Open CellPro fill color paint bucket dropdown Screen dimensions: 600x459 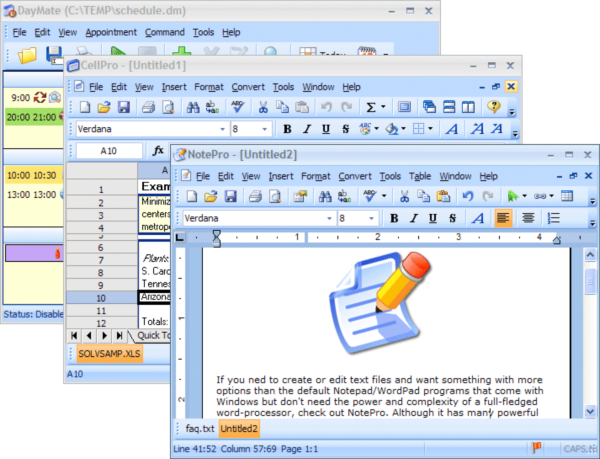click(403, 129)
